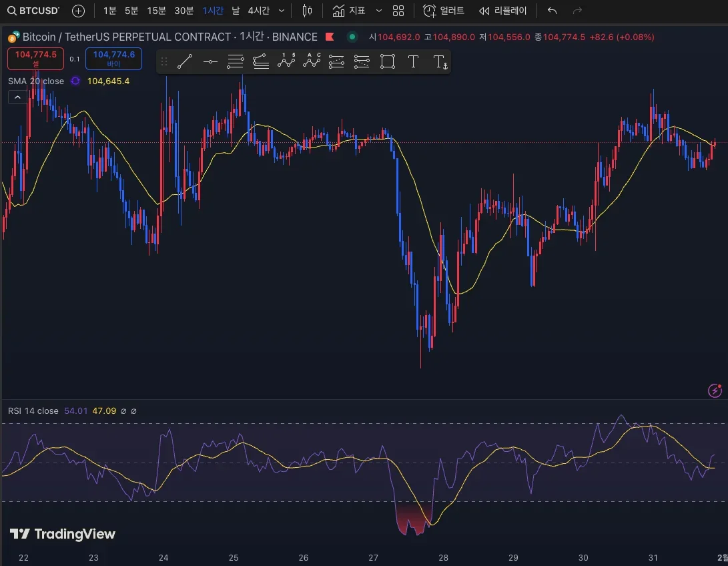Switch to the 5분 timeframe
The image size is (728, 566).
click(x=131, y=11)
